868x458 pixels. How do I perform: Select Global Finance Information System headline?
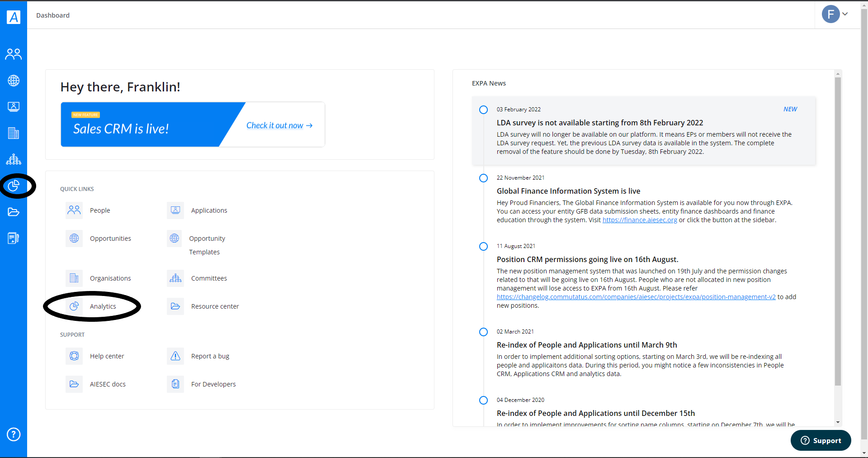tap(568, 191)
